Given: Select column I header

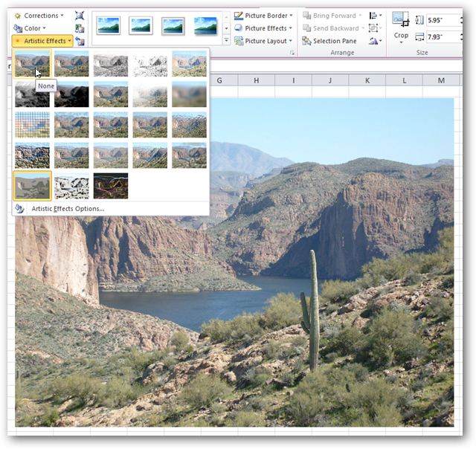Looking at the screenshot, I should (x=294, y=81).
